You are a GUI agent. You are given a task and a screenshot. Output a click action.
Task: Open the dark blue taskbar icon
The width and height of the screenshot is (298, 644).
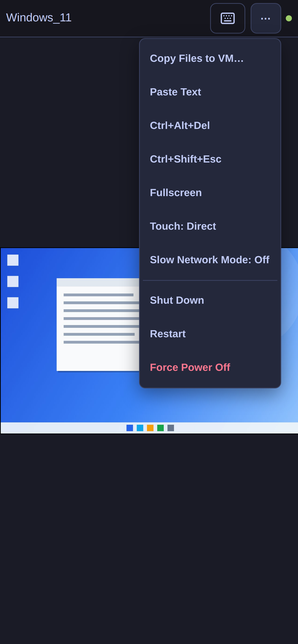click(x=130, y=428)
